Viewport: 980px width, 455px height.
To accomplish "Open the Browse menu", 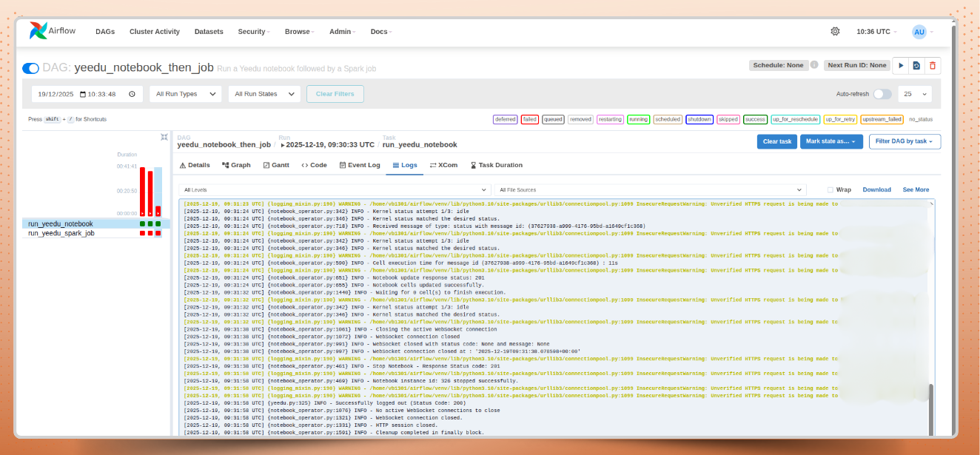I will (298, 31).
